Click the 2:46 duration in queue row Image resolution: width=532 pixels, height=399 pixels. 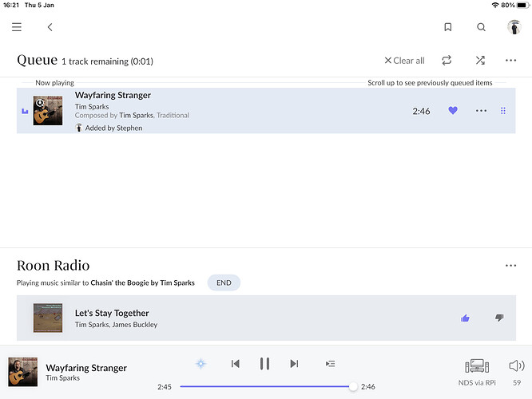point(421,111)
